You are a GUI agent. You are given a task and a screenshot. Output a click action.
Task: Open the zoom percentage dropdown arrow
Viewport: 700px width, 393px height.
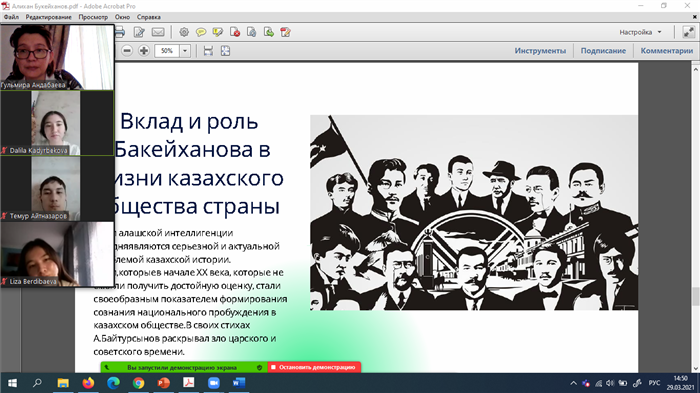pos(185,51)
